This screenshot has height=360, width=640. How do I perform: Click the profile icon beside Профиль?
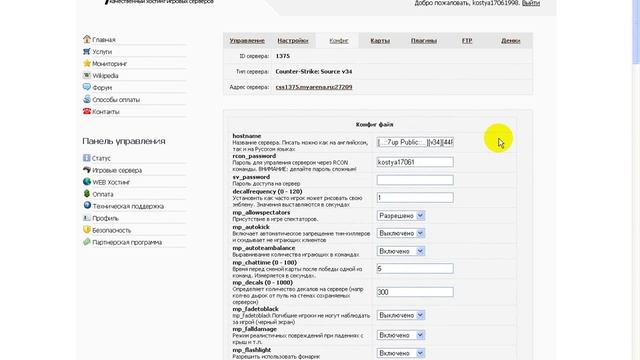tap(87, 218)
